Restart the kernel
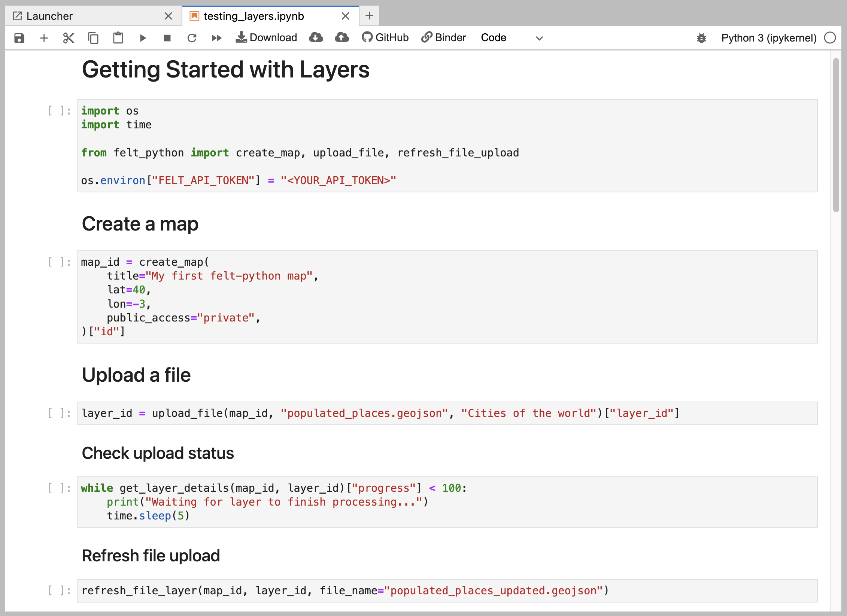 pyautogui.click(x=192, y=38)
